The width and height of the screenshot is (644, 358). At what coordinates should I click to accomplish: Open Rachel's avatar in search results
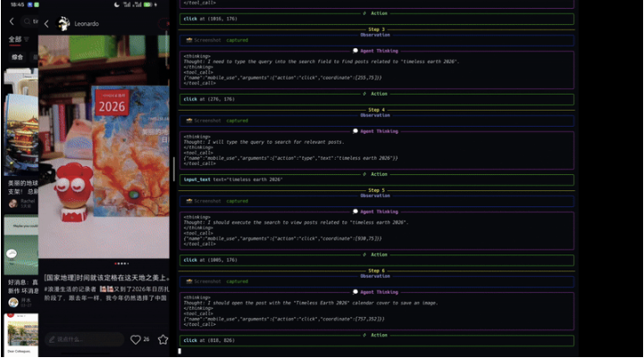click(13, 204)
